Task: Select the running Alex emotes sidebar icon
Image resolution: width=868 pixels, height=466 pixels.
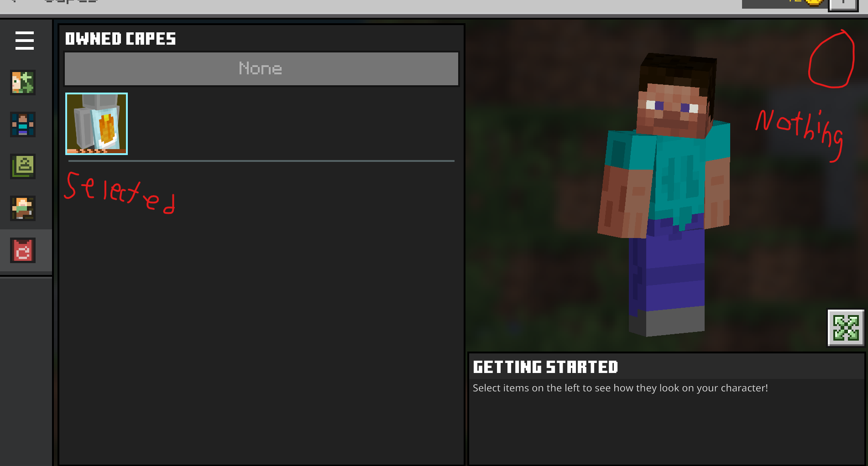Action: (x=23, y=208)
